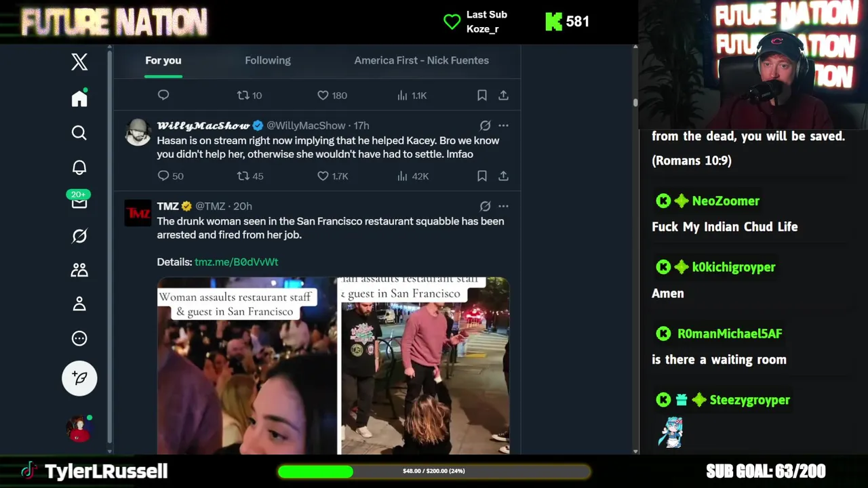868x488 pixels.
Task: Open more options on TMZ post
Action: point(503,206)
